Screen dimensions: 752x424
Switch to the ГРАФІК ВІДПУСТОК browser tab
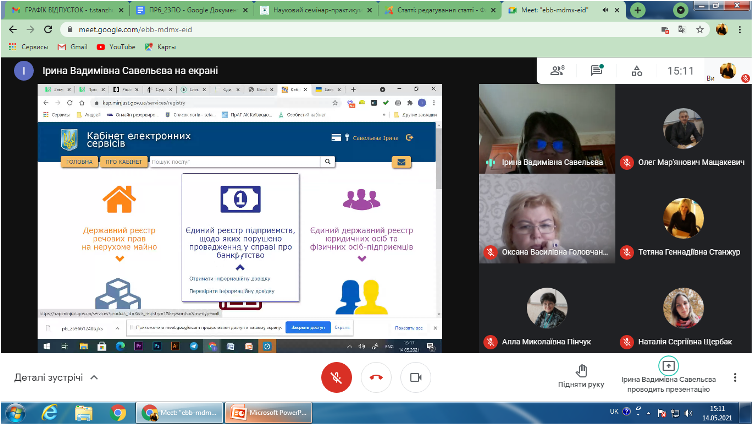pos(67,10)
